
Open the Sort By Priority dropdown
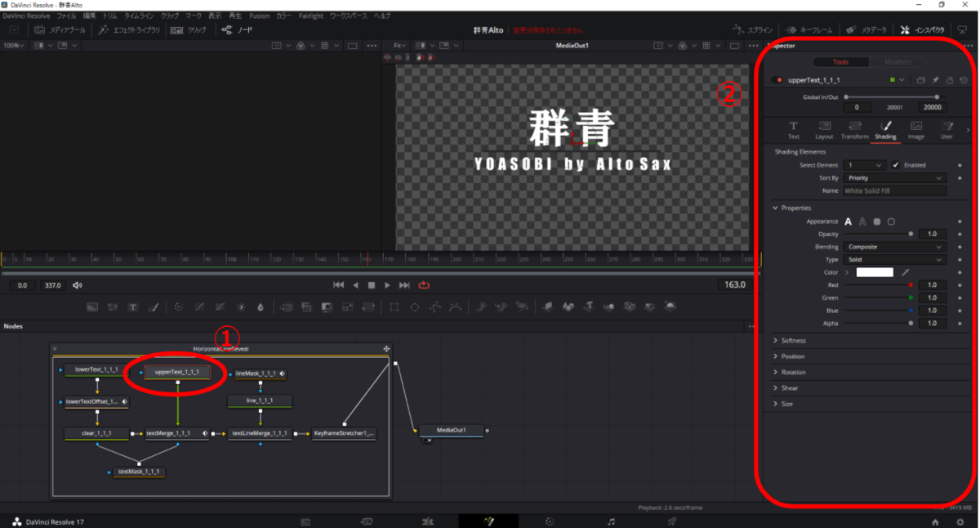pos(894,177)
